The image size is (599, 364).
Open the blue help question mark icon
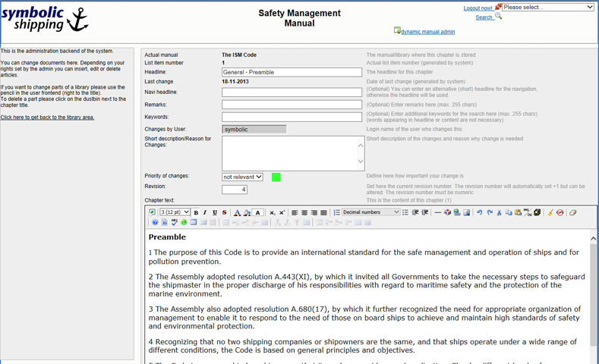[x=155, y=222]
